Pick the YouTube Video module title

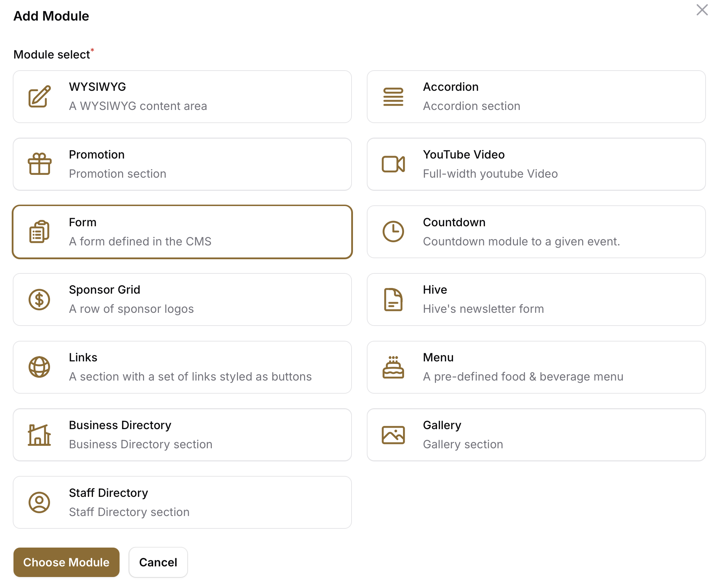[464, 155]
